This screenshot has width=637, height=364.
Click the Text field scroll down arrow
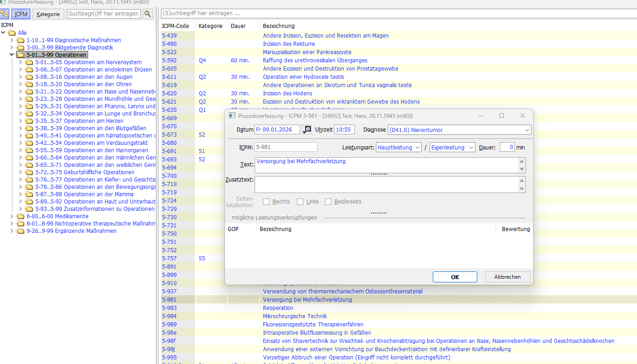(x=522, y=169)
